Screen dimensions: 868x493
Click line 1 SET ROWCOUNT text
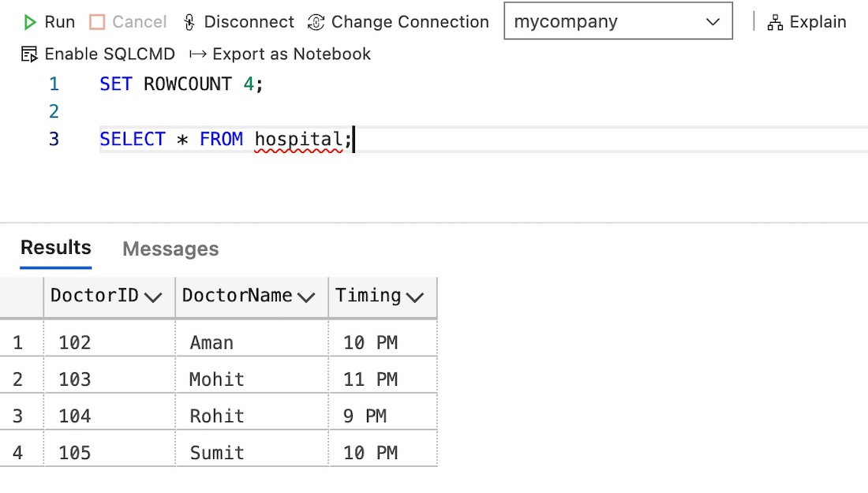[180, 84]
